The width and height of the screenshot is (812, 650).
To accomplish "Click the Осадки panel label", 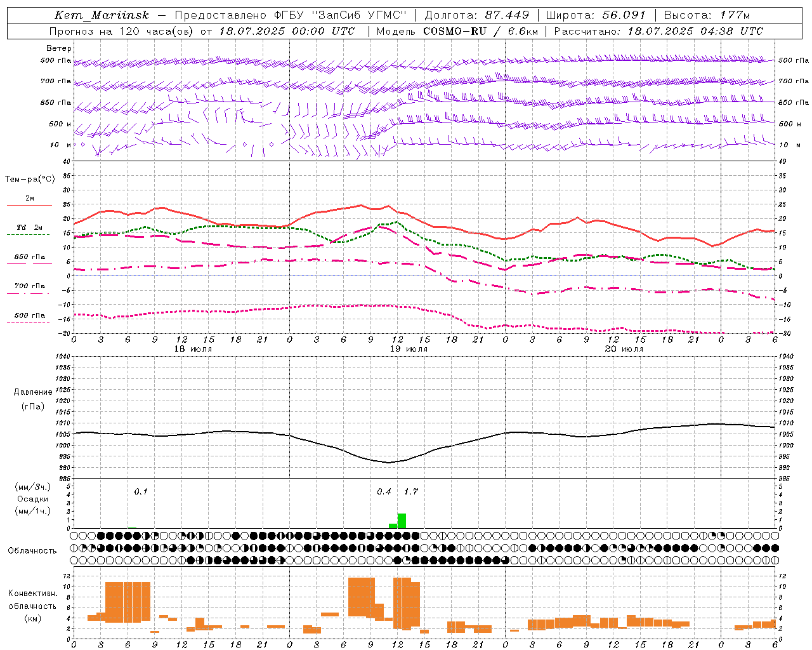I will (x=33, y=499).
